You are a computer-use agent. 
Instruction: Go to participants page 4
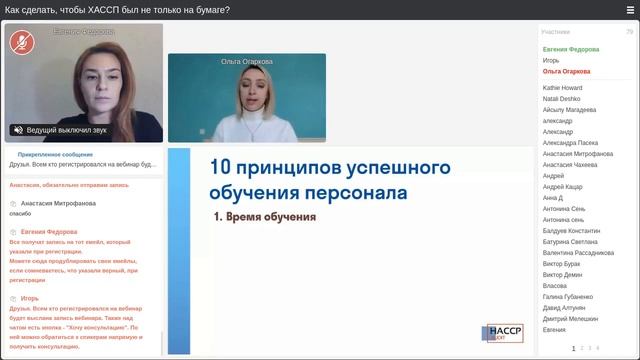[x=598, y=348]
